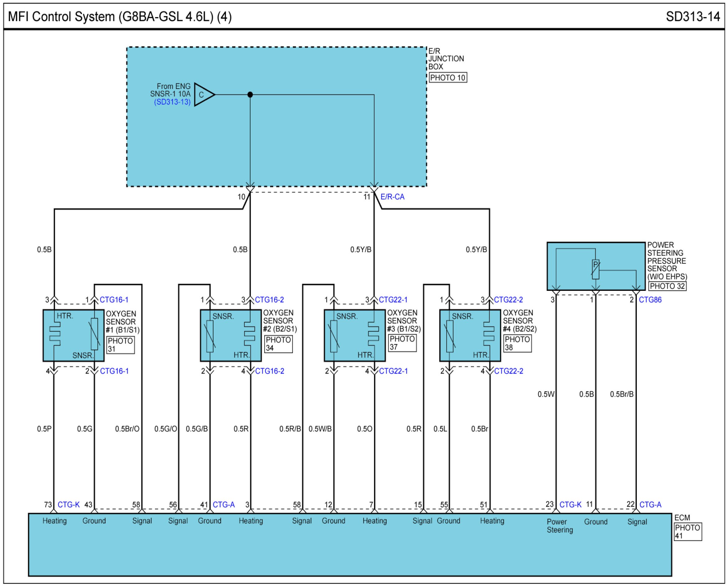Click SNSR. element icon in oxygen sensor #4
The width and height of the screenshot is (728, 586).
coord(450,336)
